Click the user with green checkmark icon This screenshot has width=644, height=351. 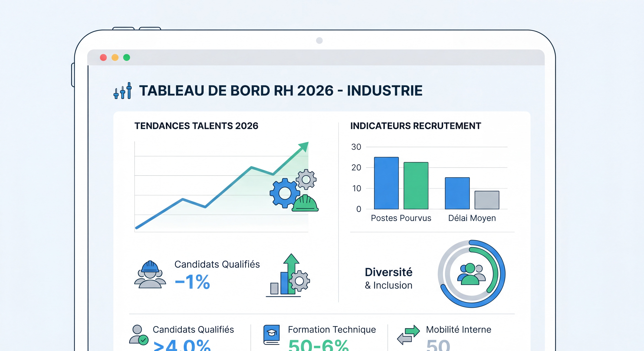[139, 335]
